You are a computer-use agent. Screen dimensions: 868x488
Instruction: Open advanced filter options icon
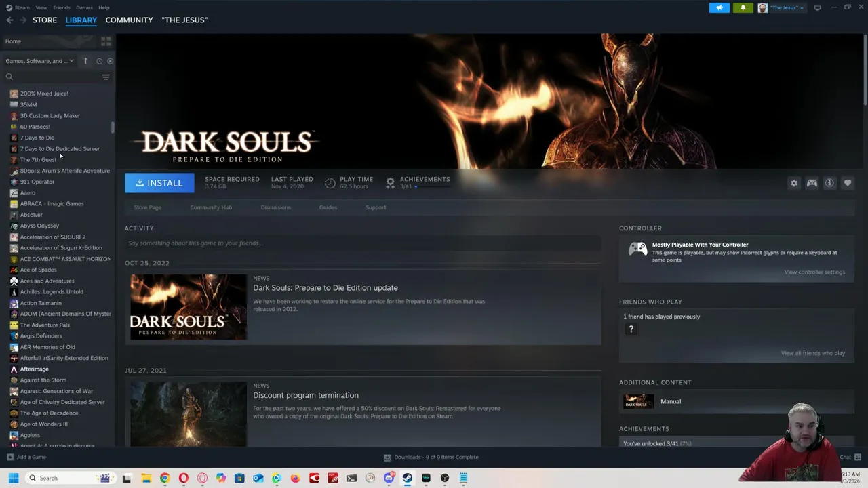tap(106, 77)
